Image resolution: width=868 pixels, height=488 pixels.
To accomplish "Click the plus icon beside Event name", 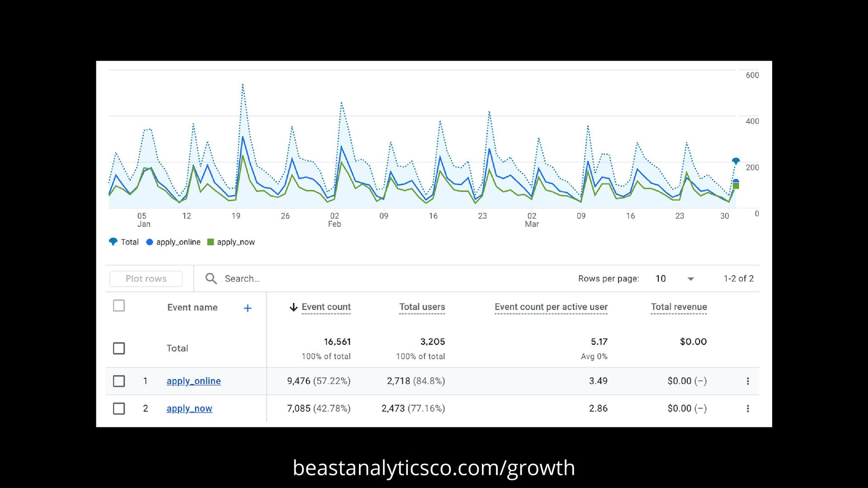I will coord(247,308).
